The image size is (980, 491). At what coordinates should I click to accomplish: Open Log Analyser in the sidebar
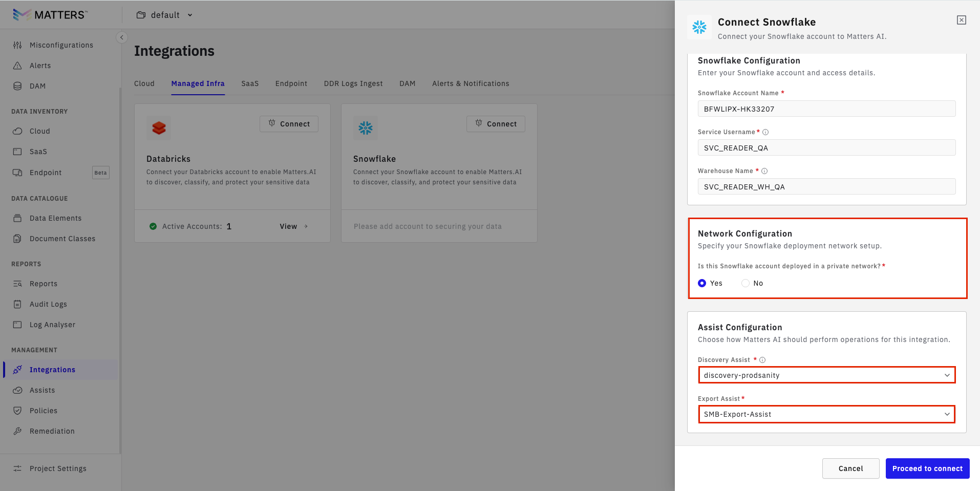point(60,325)
